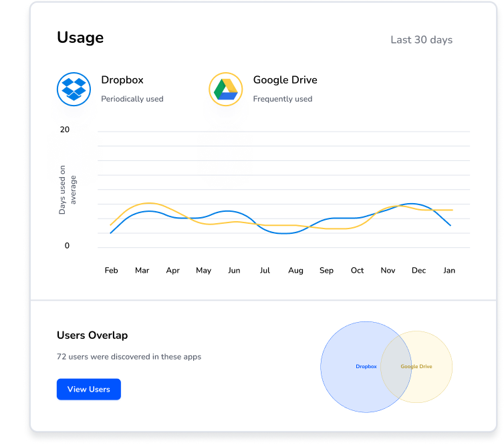This screenshot has width=504, height=445.
Task: Click the 20 y-axis value
Action: point(65,130)
